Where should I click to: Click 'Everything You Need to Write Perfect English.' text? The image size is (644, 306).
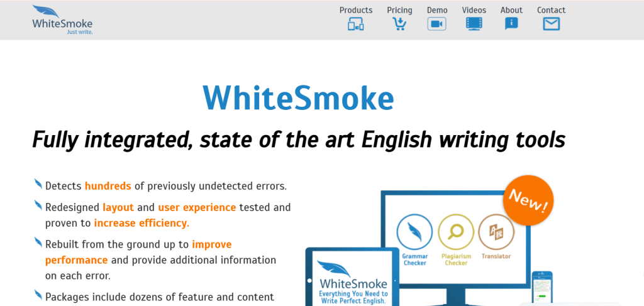pyautogui.click(x=353, y=297)
